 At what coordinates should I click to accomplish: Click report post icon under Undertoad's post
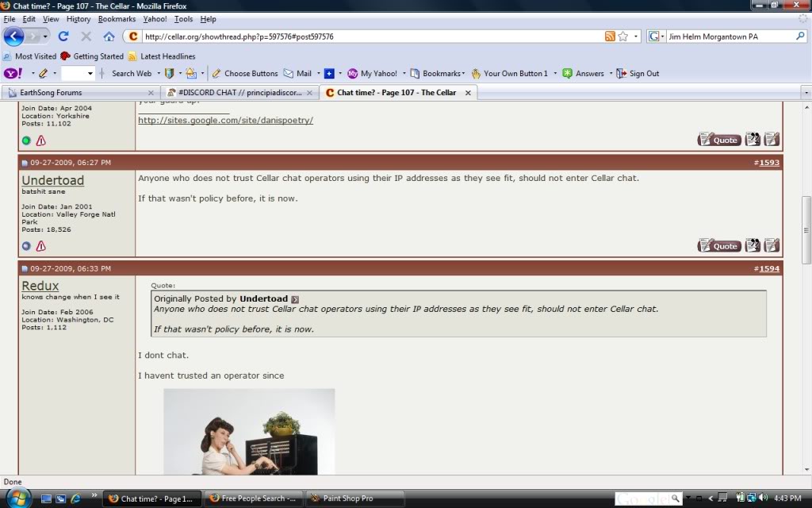[41, 246]
